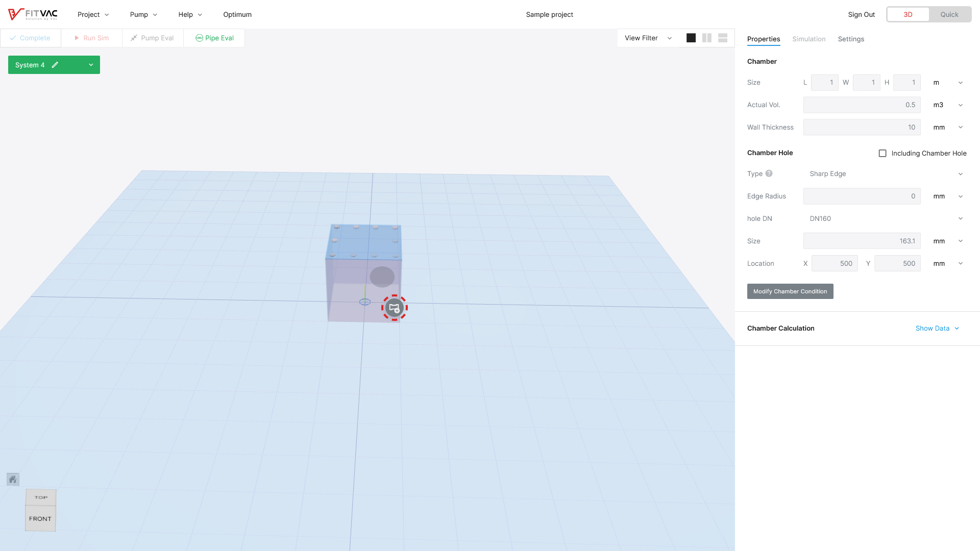
Task: Click the chamber width W field
Action: (866, 82)
